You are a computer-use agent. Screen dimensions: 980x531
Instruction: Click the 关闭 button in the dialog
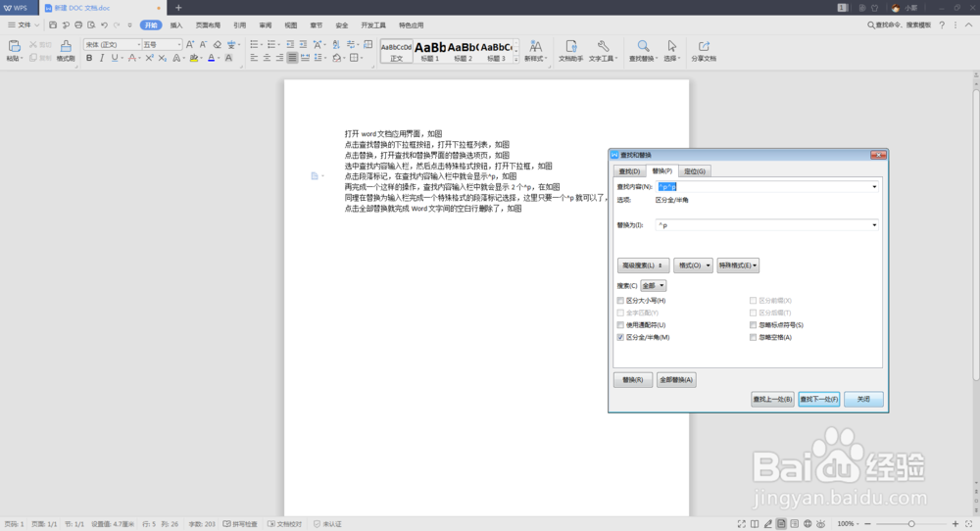(863, 399)
